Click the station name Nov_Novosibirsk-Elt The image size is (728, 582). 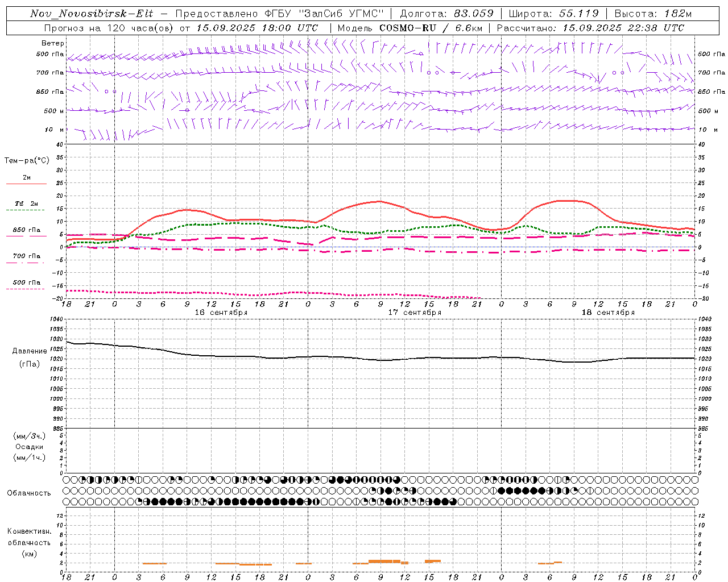click(x=92, y=14)
